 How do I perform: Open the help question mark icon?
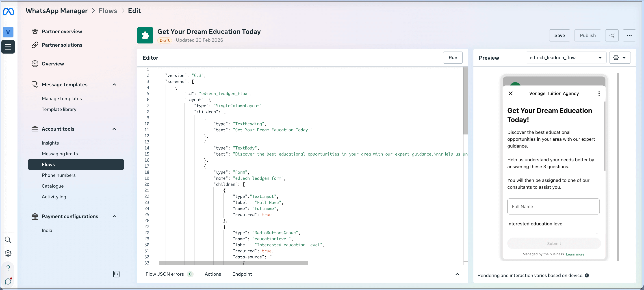(8, 268)
